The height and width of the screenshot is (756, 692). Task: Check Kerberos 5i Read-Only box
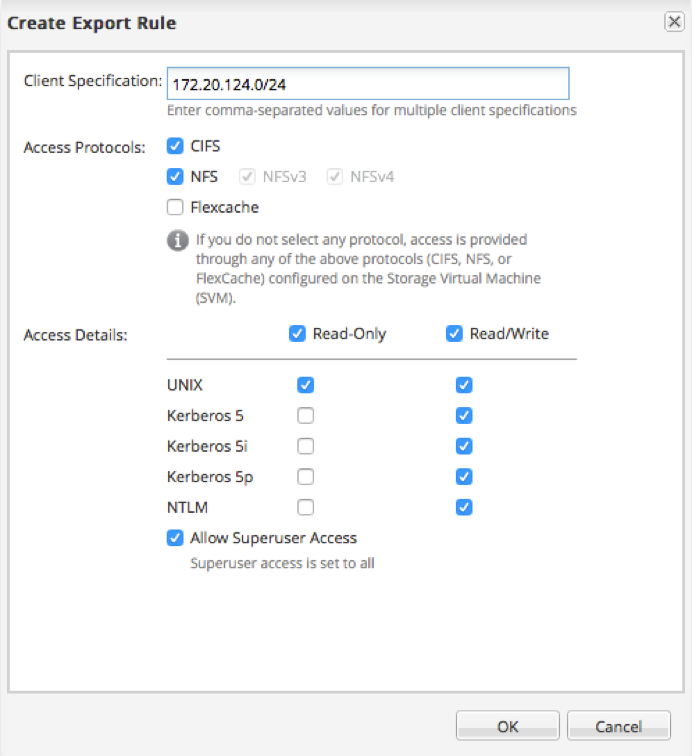coord(306,446)
